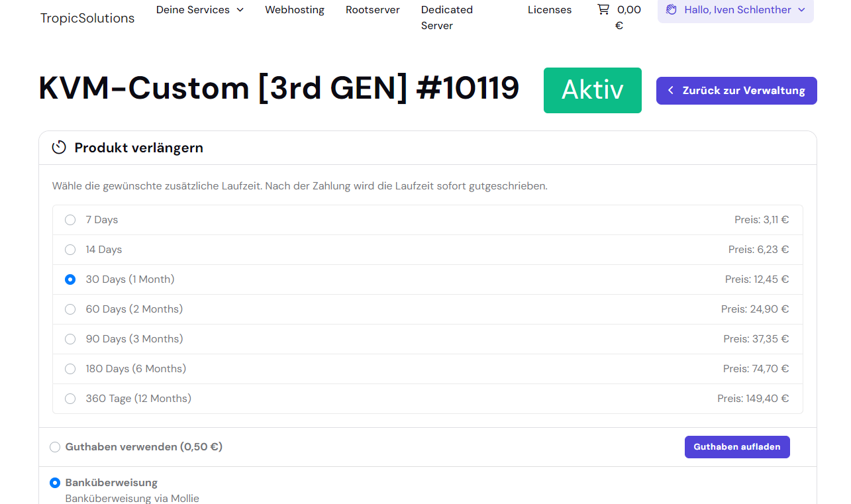
Task: Click the Guthaben aufladen button
Action: pyautogui.click(x=736, y=447)
